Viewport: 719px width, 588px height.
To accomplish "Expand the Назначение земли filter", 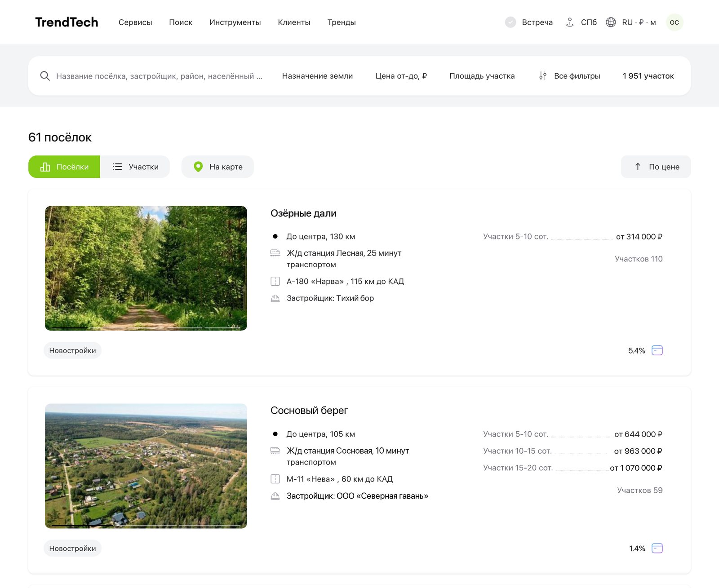I will (317, 76).
